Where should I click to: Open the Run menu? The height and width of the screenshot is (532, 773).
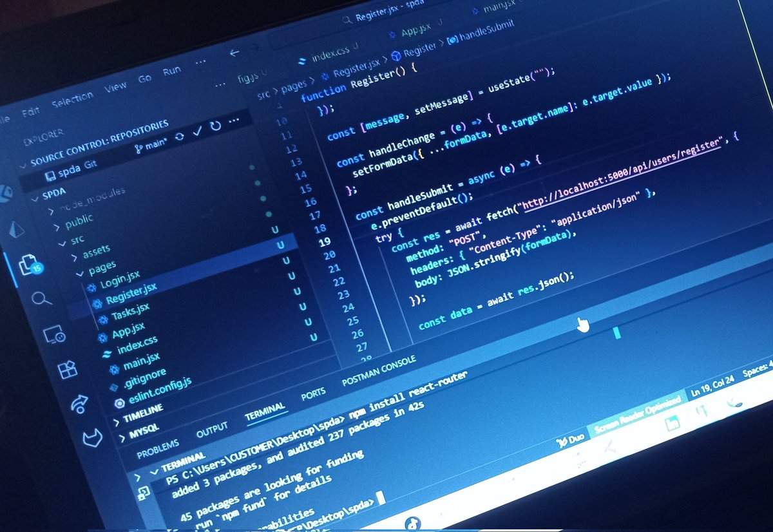(x=172, y=71)
